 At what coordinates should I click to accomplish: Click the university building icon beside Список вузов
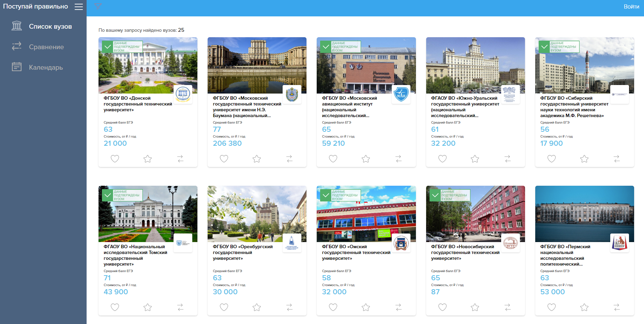tap(17, 26)
